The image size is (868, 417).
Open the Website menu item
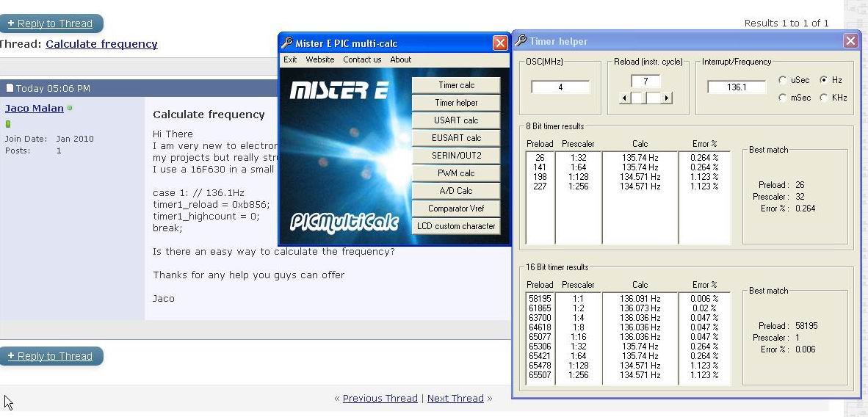point(320,59)
